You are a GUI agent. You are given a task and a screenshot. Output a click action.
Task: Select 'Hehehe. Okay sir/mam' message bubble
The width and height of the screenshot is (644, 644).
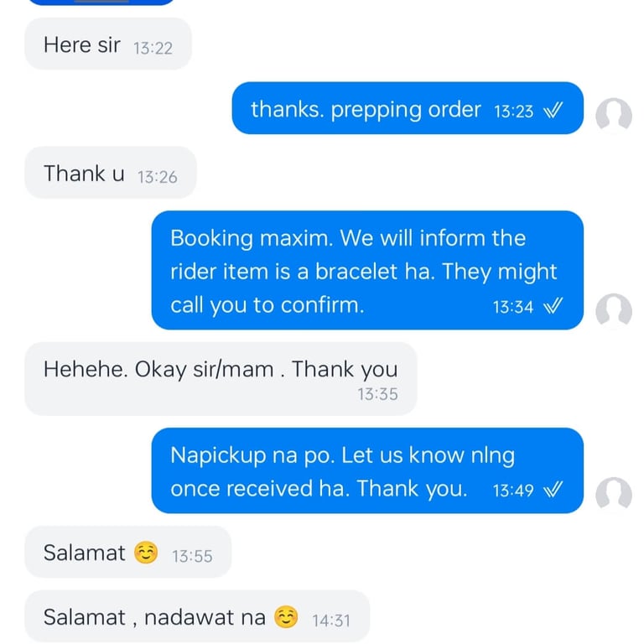[x=221, y=379]
